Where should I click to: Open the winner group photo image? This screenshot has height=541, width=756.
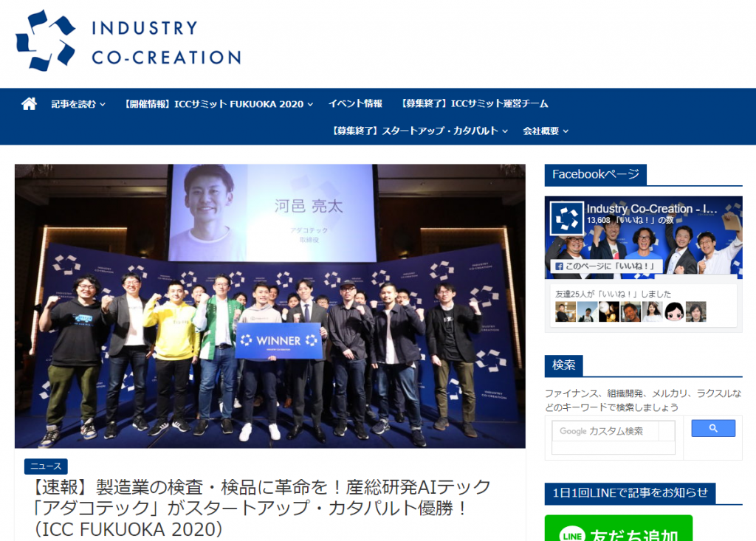click(x=270, y=306)
